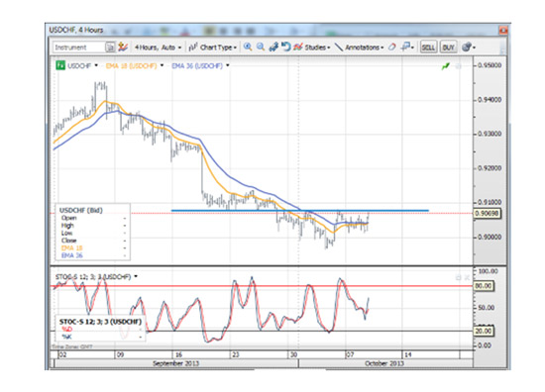The width and height of the screenshot is (545, 392).
Task: Click the 0.94000 price axis label
Action: point(490,100)
